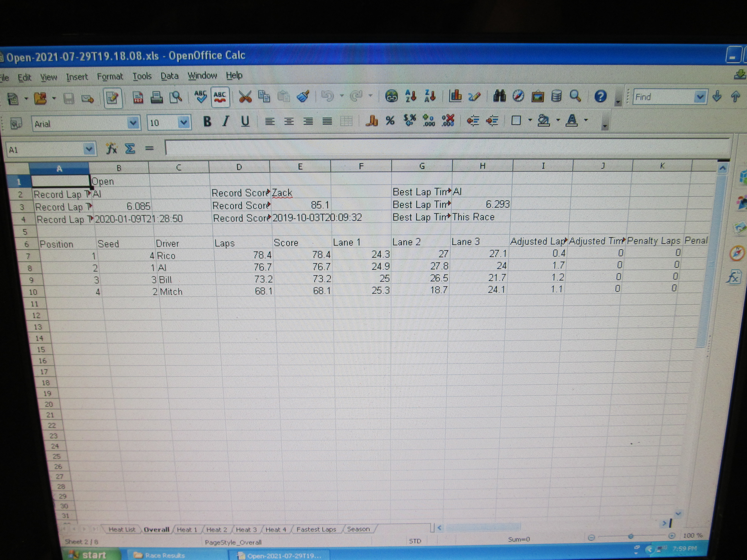Expand Name Box A1 dropdown
This screenshot has height=560, width=747.
click(x=89, y=149)
